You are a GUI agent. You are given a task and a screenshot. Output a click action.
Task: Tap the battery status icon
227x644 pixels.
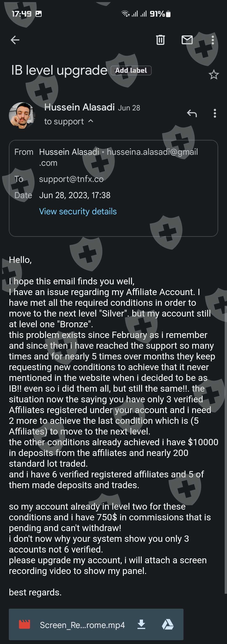coord(168,14)
